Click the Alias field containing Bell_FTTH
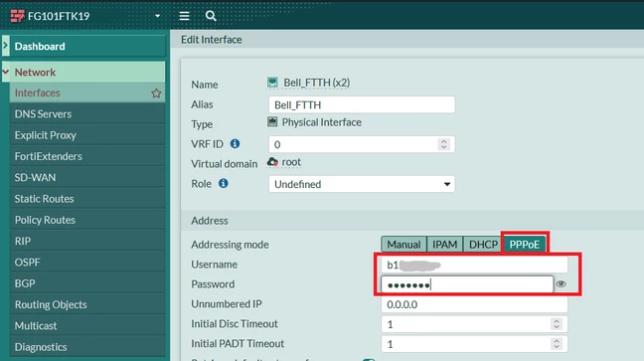Screen dimensions: 644x361 click(x=362, y=104)
